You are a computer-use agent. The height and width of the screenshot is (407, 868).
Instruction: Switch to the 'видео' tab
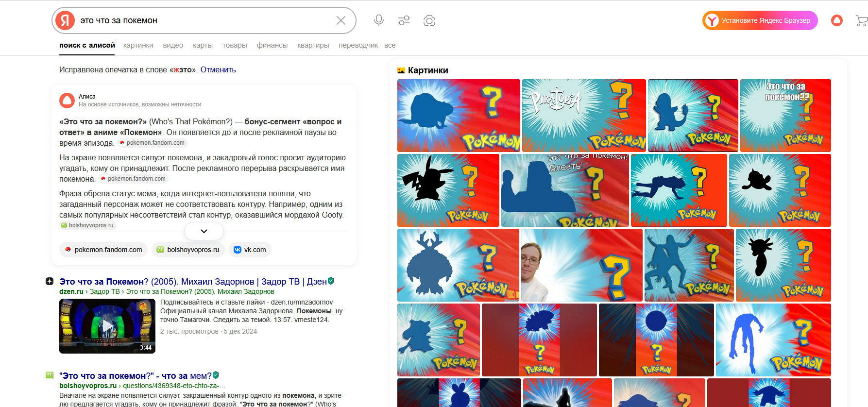[173, 45]
